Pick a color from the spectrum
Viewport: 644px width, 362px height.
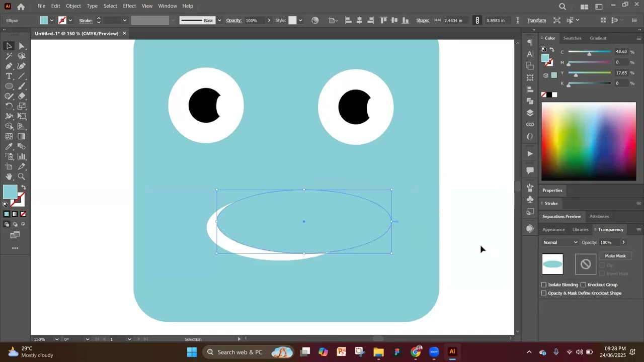point(589,141)
